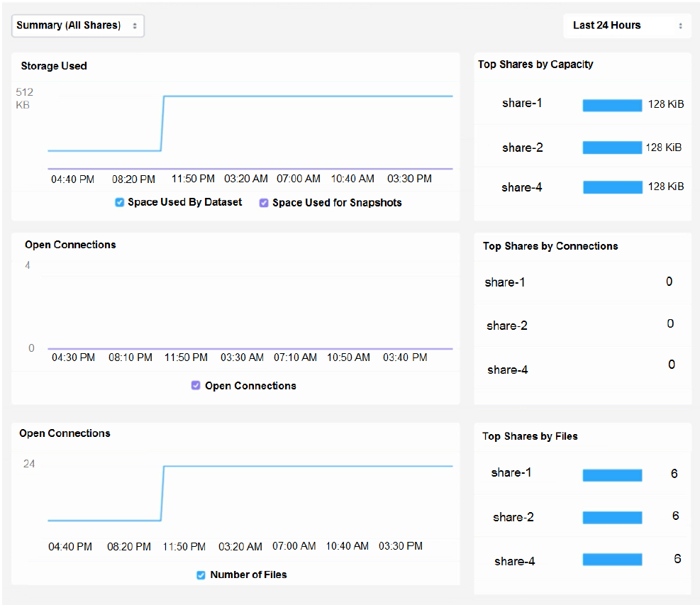Click the Storage Used panel title
The height and width of the screenshot is (605, 700).
click(x=54, y=66)
